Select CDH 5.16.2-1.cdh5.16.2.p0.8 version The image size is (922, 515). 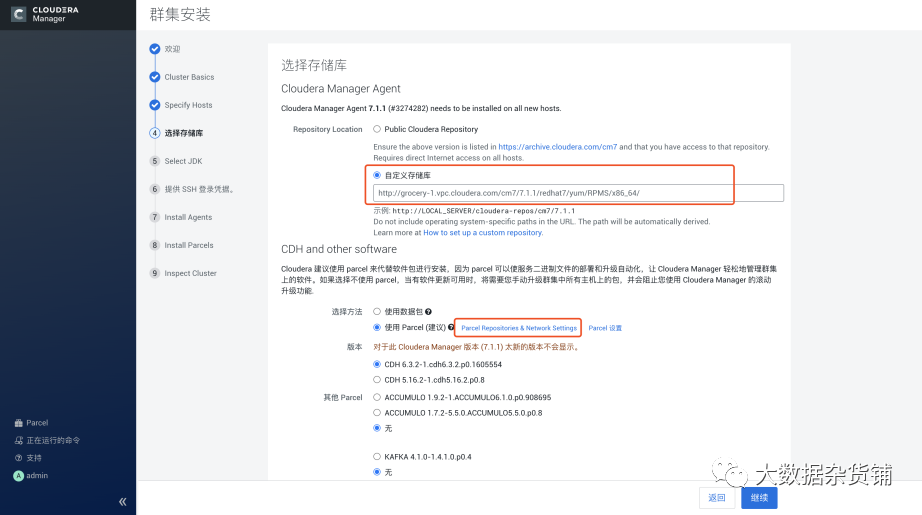[x=377, y=380]
